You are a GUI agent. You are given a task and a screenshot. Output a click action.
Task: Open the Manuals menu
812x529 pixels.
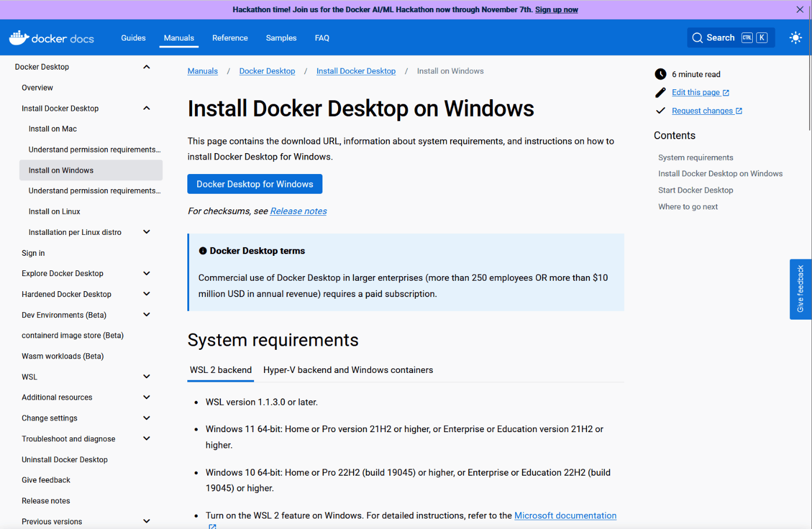179,38
